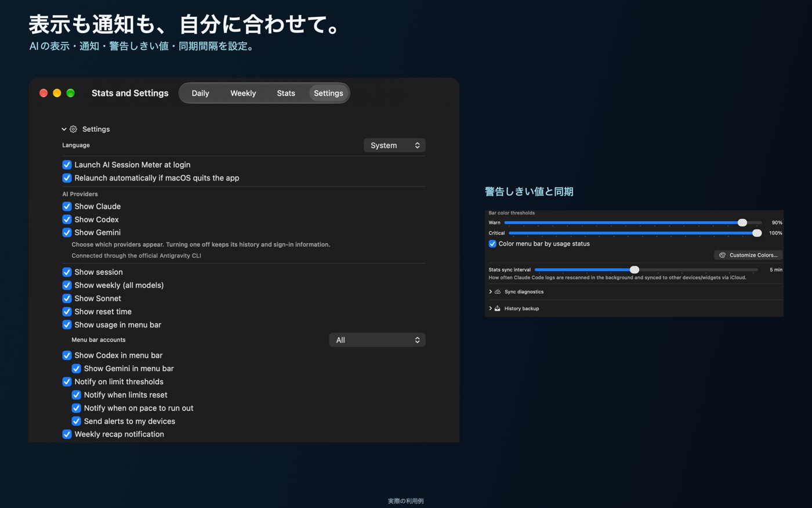
Task: Open the Stats tab
Action: click(286, 93)
